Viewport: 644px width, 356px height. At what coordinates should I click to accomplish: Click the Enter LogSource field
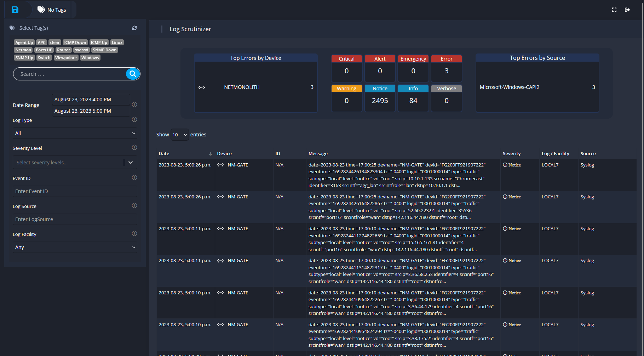tap(75, 219)
